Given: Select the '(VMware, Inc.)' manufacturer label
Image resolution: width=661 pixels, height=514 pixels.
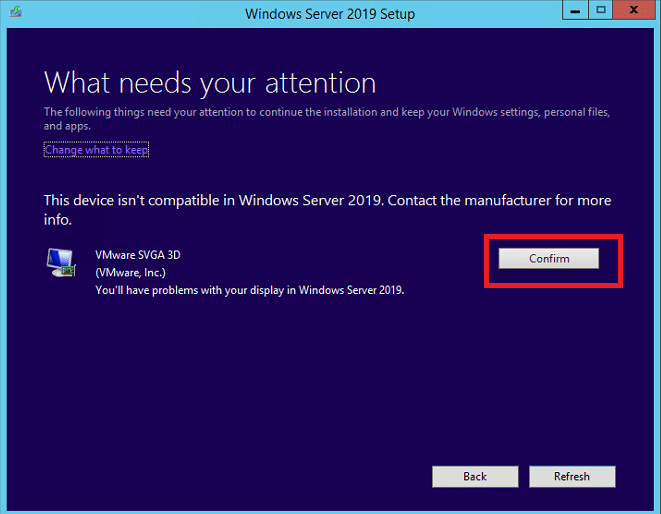Looking at the screenshot, I should [131, 273].
